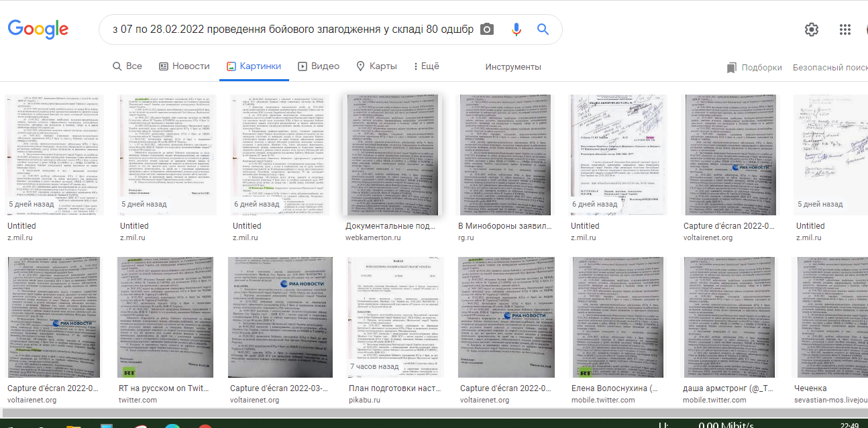Click the title 'Документальные под...'
The height and width of the screenshot is (428, 868).
(x=392, y=226)
